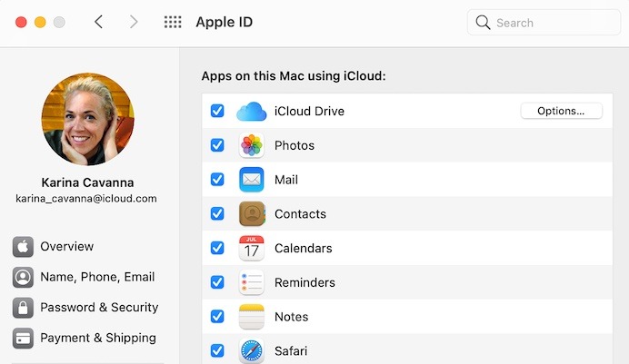Toggle the Safari checkbox
Image resolution: width=629 pixels, height=364 pixels.
(217, 350)
